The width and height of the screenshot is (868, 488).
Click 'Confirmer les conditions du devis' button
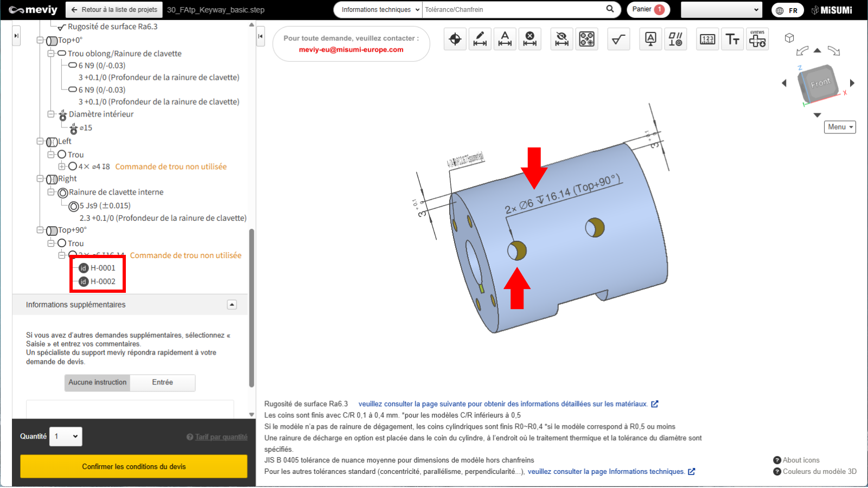pyautogui.click(x=133, y=466)
